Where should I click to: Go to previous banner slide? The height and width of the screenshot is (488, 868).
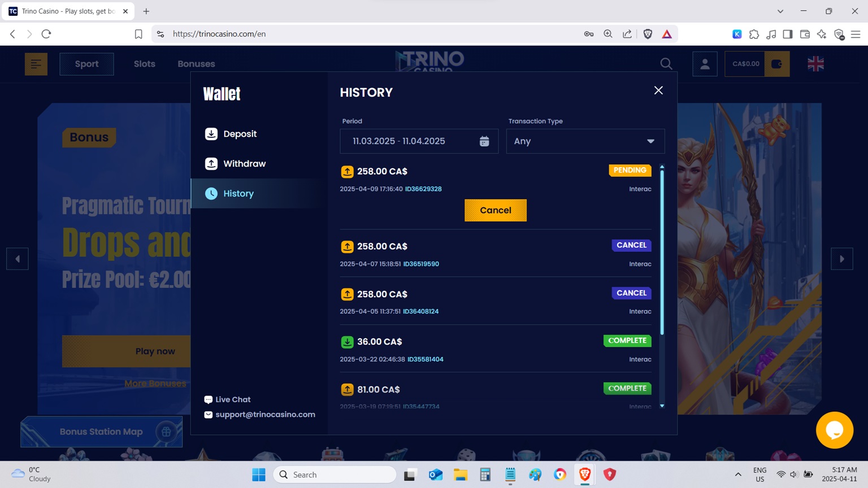click(18, 259)
